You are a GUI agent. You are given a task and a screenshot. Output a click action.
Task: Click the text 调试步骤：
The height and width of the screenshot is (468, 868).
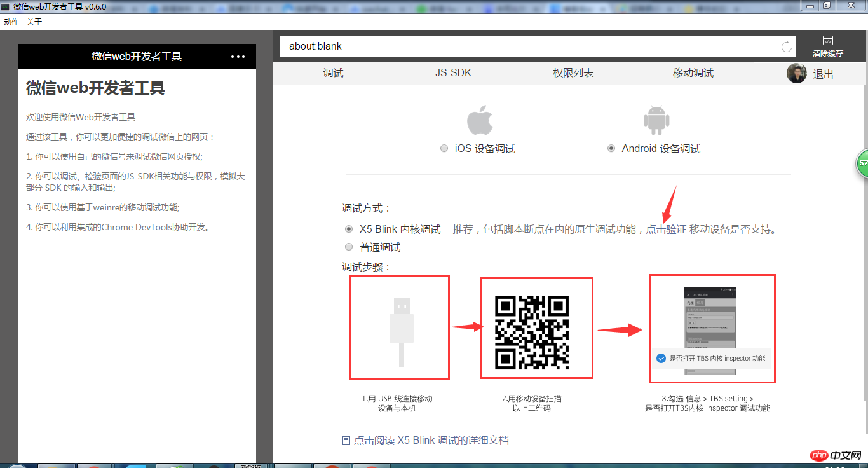367,266
